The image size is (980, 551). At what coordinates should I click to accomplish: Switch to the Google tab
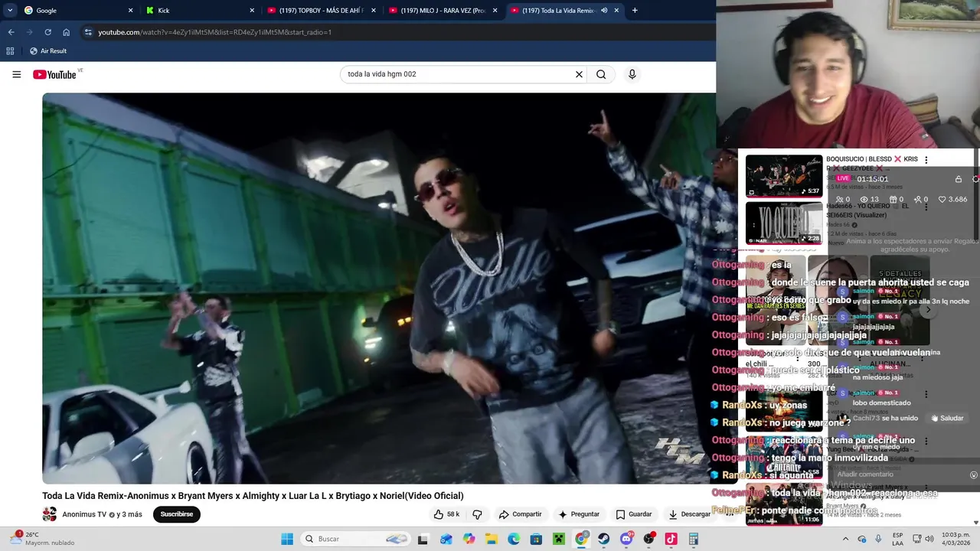tap(78, 11)
